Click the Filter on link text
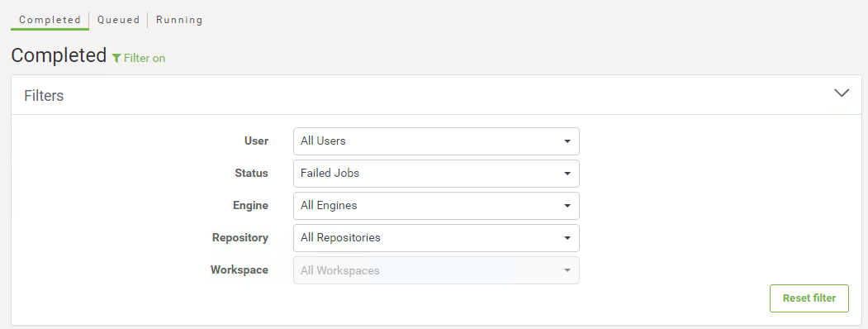The height and width of the screenshot is (329, 868). click(145, 58)
